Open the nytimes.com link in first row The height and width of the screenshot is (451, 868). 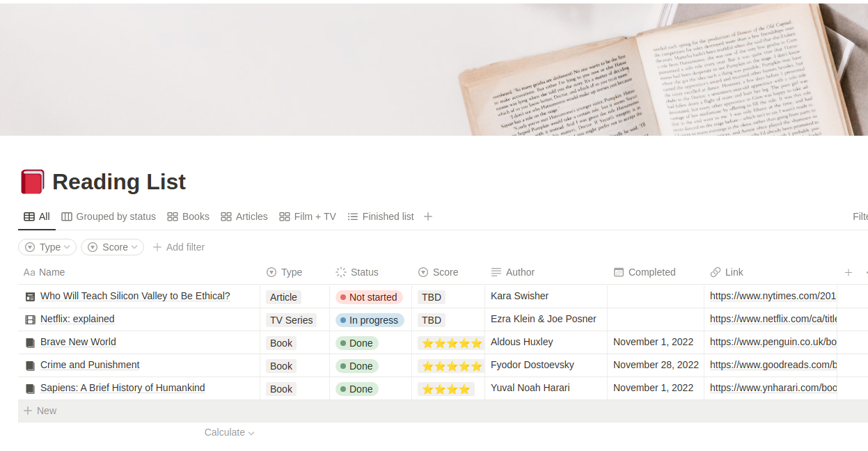(x=772, y=296)
